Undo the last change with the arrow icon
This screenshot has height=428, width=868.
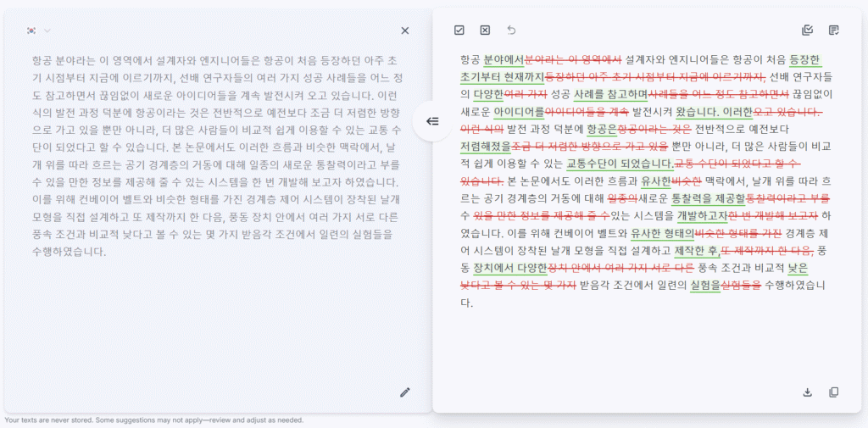pos(511,31)
